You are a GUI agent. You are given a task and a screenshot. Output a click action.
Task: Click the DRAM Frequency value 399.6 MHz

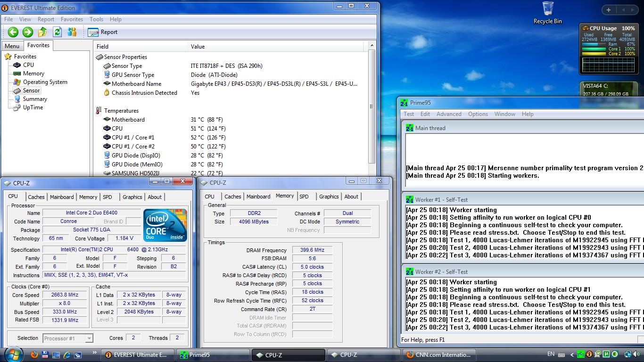pos(312,250)
